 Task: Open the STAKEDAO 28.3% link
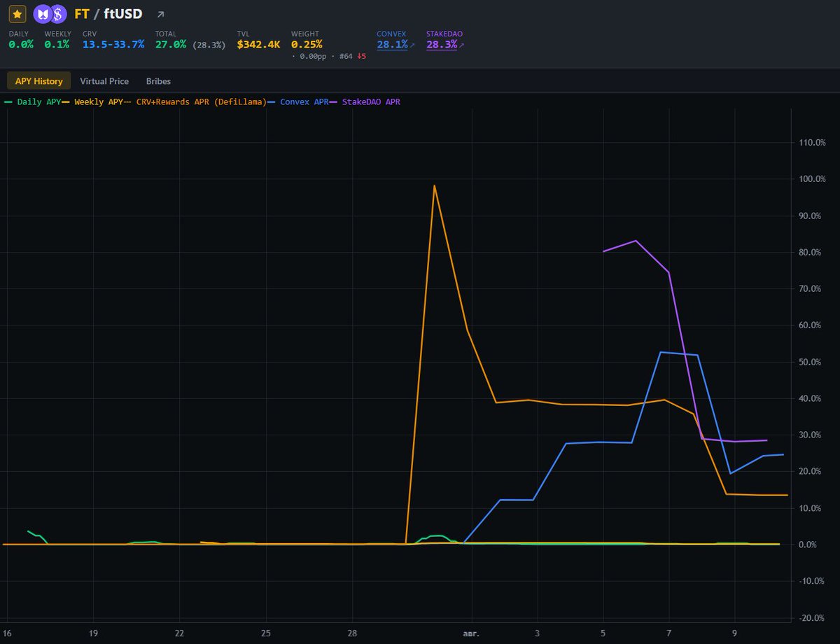tap(442, 45)
